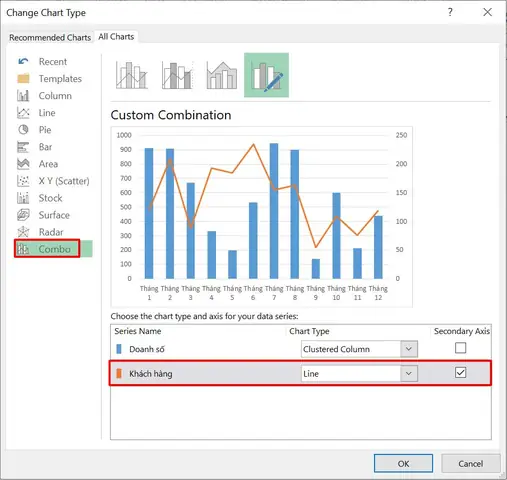Click the orange Khách hàng series color marker

[x=119, y=374]
